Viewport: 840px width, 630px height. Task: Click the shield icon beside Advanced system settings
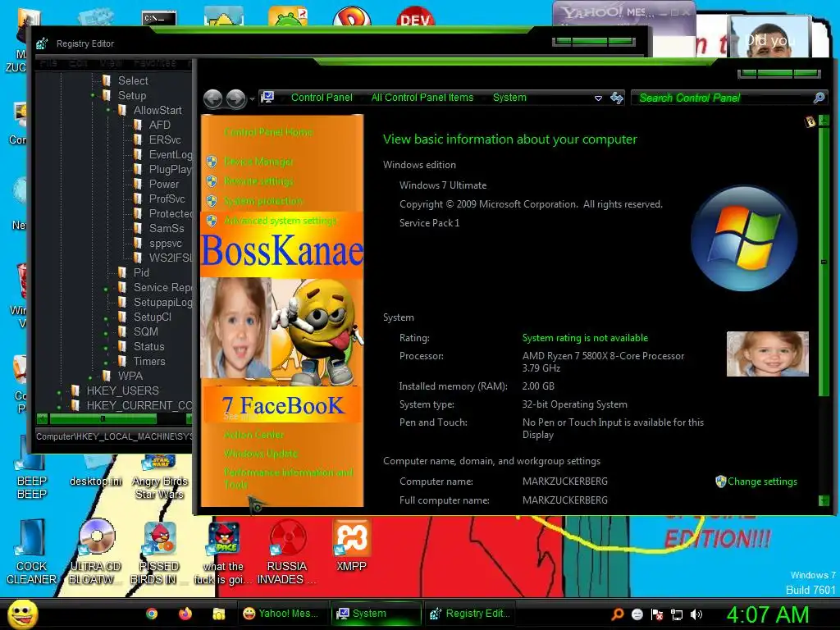[212, 220]
